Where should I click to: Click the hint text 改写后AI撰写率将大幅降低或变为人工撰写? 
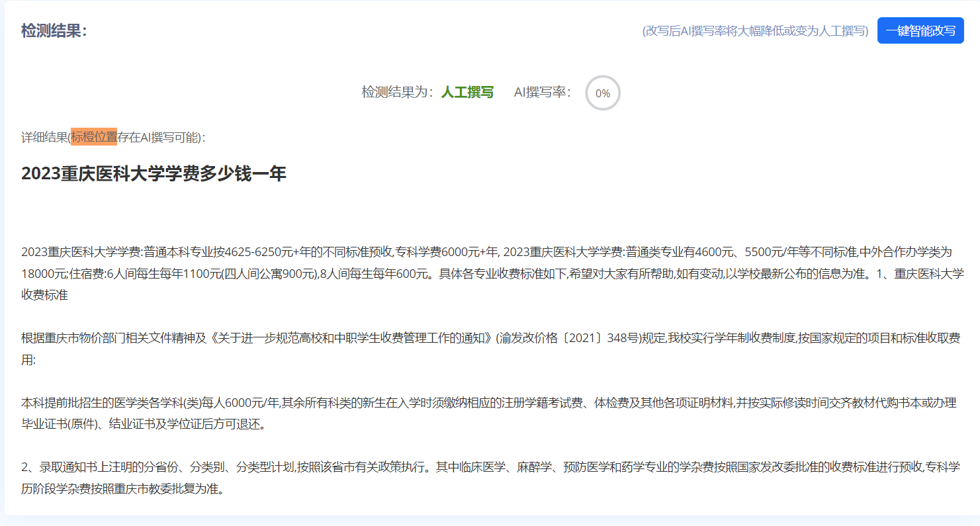755,31
